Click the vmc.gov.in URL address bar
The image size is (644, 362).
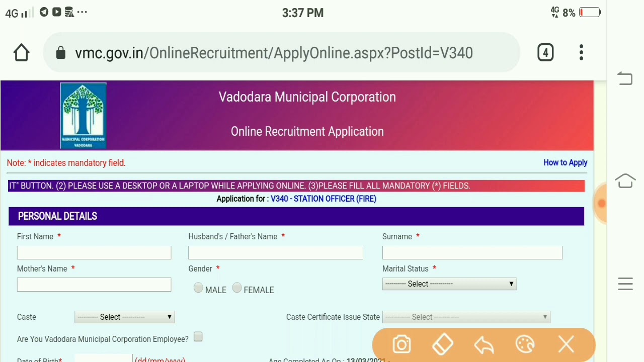pos(281,53)
